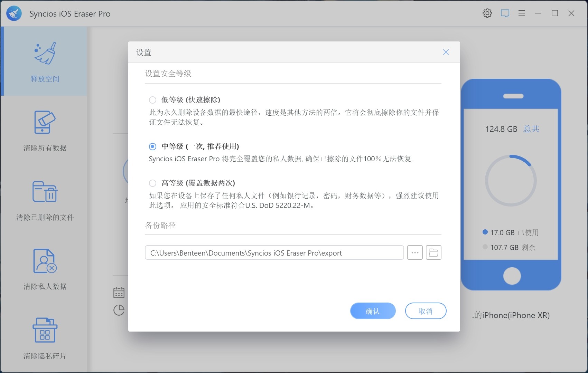This screenshot has width=588, height=373.
Task: Open 清除已删除的文件 folder-trash icon
Action: (x=45, y=191)
